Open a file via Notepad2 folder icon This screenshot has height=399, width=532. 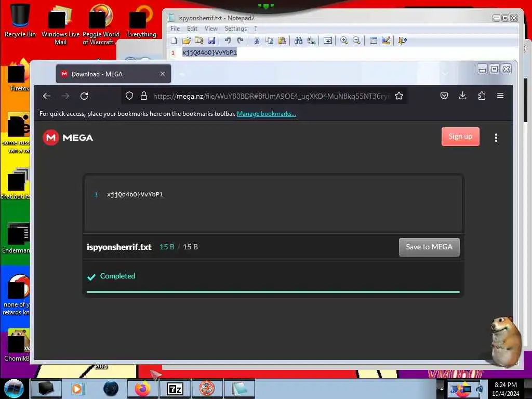(187, 41)
